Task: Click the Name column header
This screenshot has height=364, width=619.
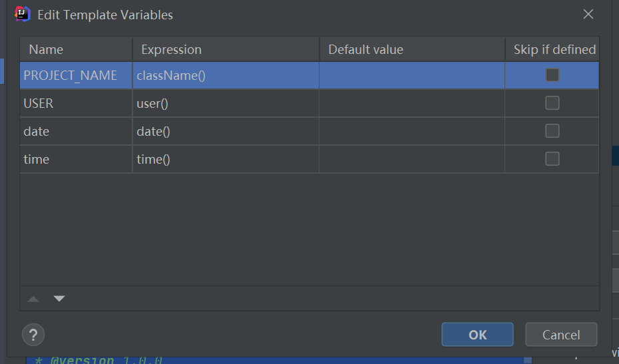Action: coord(76,49)
